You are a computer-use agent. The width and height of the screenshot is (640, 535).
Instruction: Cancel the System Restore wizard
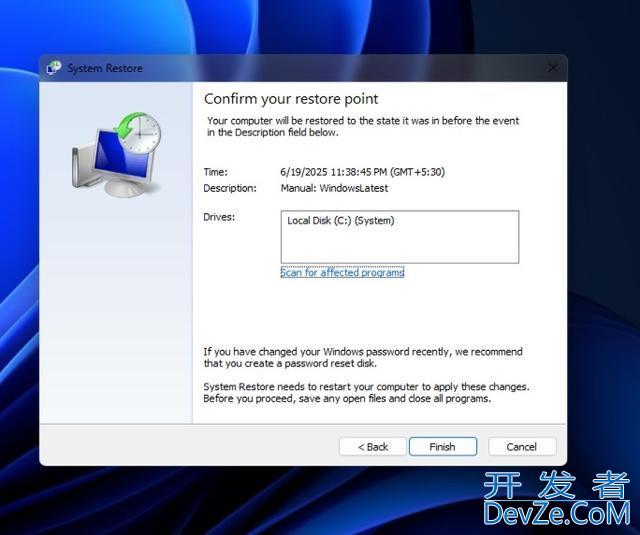(x=522, y=446)
